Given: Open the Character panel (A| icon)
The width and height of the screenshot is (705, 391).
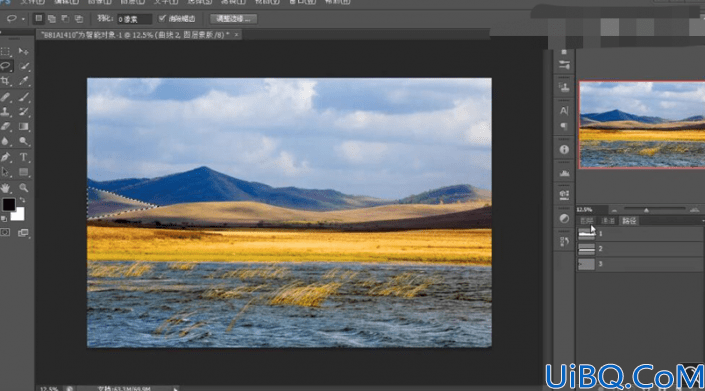Looking at the screenshot, I should [x=564, y=111].
